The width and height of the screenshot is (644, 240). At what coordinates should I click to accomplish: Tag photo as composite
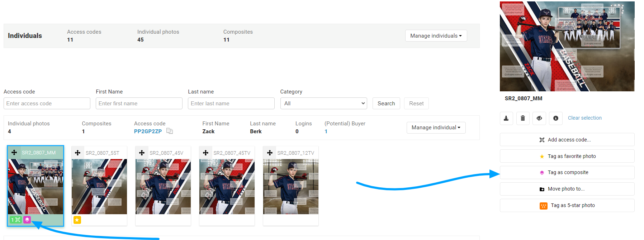tap(567, 172)
